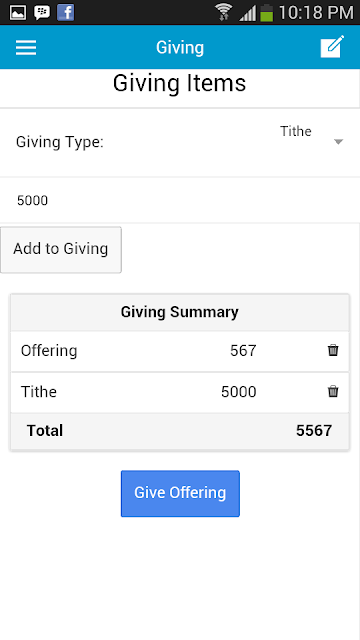360x640 pixels.
Task: Tap the Giving title in header bar
Action: (x=180, y=47)
